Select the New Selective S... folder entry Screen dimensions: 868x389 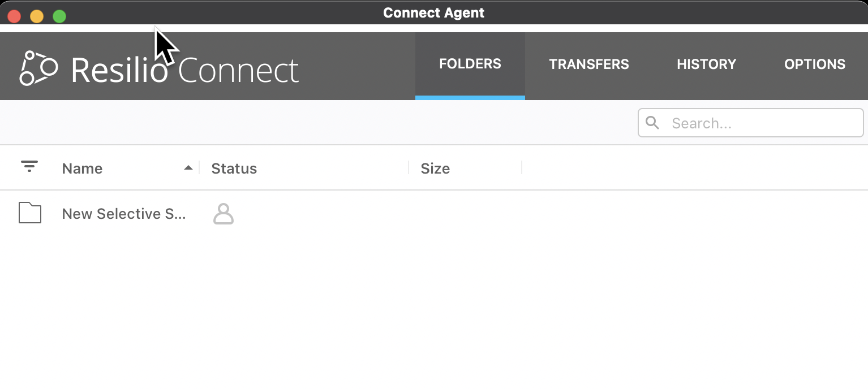tap(124, 214)
